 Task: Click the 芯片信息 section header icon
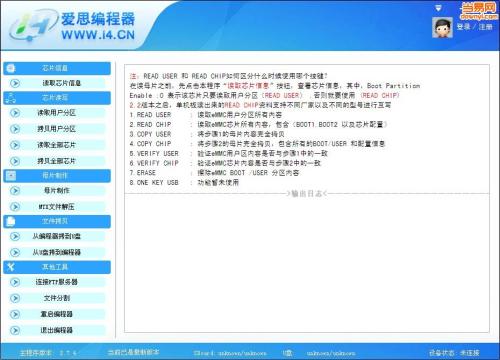(x=11, y=68)
